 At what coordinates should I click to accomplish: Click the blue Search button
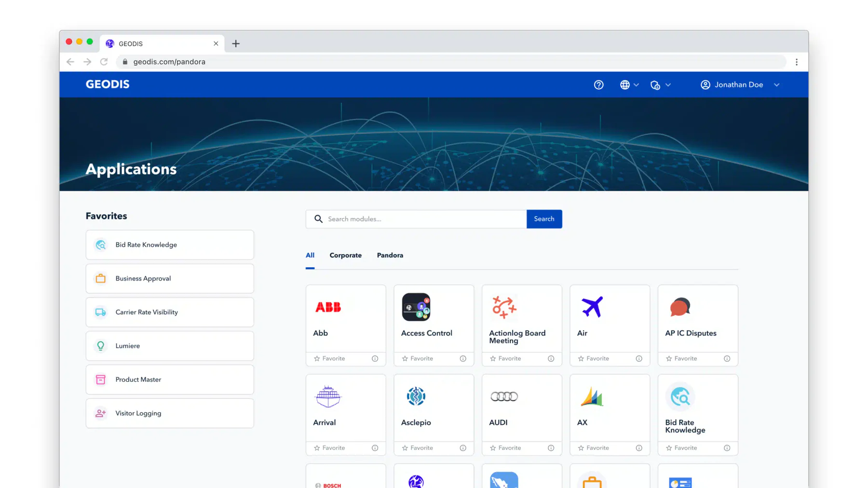544,219
